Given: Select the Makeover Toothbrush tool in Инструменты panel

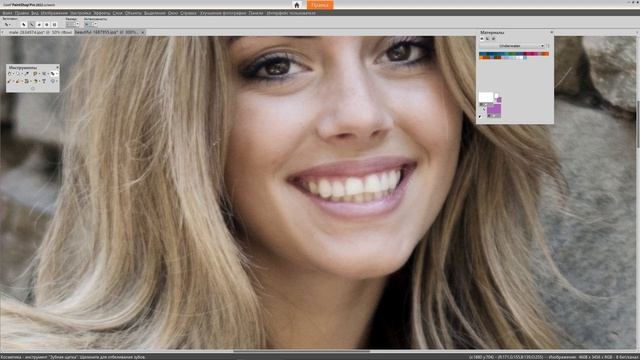Looking at the screenshot, I should point(53,73).
